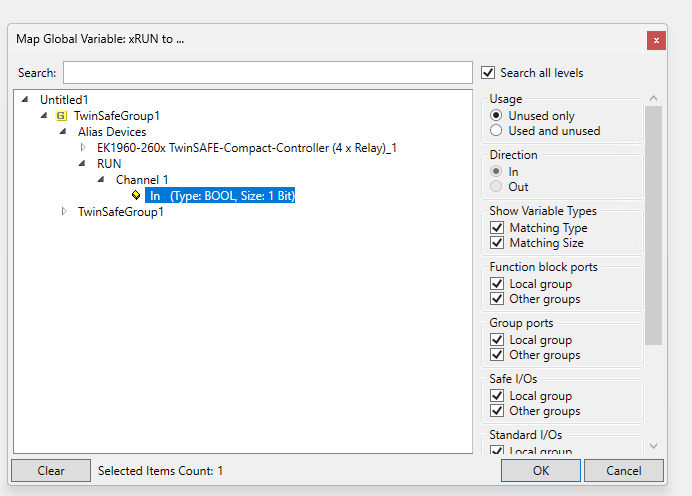Click the Cancel button

point(624,471)
